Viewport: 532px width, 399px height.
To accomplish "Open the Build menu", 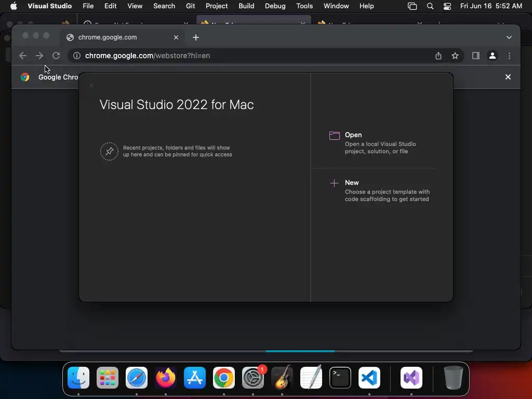I will pos(246,6).
